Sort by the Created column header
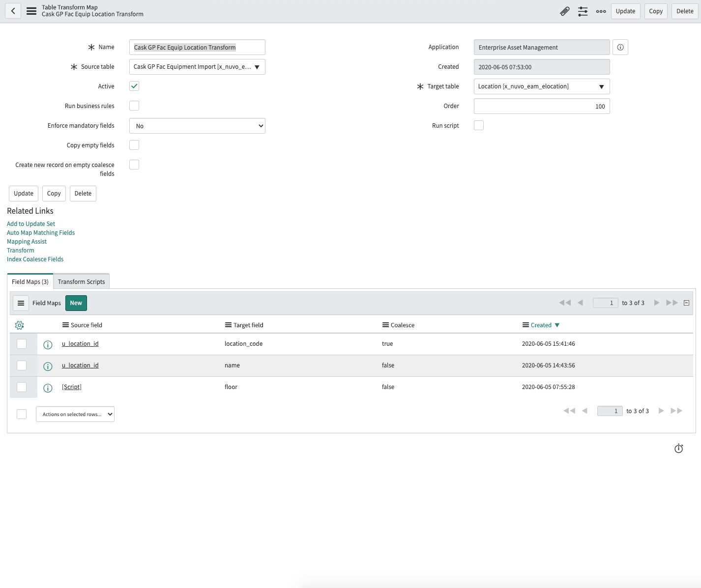 tap(541, 325)
